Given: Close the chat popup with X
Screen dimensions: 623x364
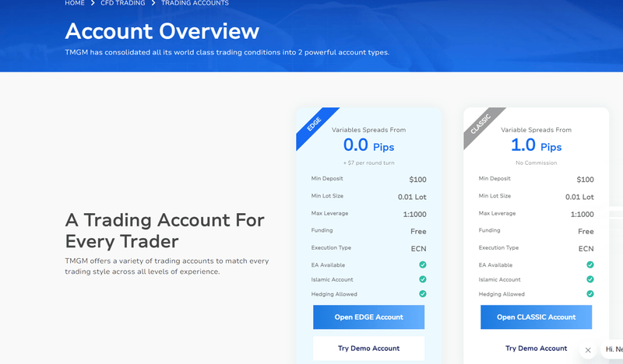Looking at the screenshot, I should tap(588, 350).
